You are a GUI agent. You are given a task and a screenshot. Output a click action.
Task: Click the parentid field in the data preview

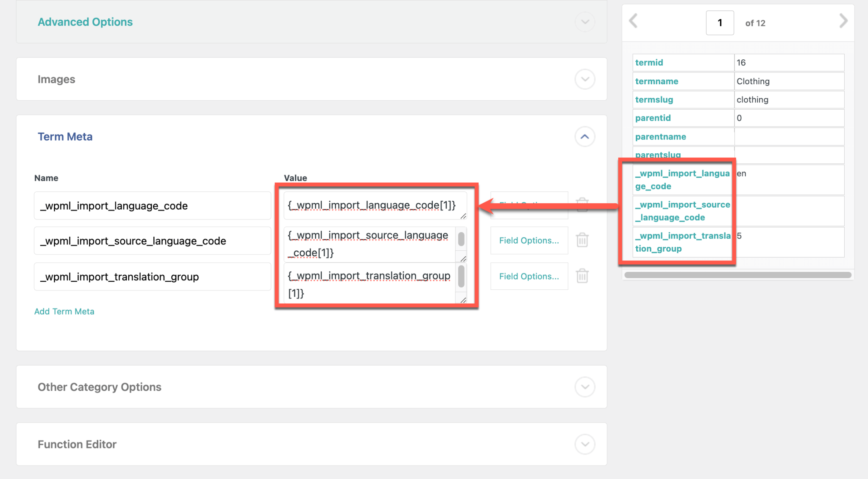[x=653, y=118]
